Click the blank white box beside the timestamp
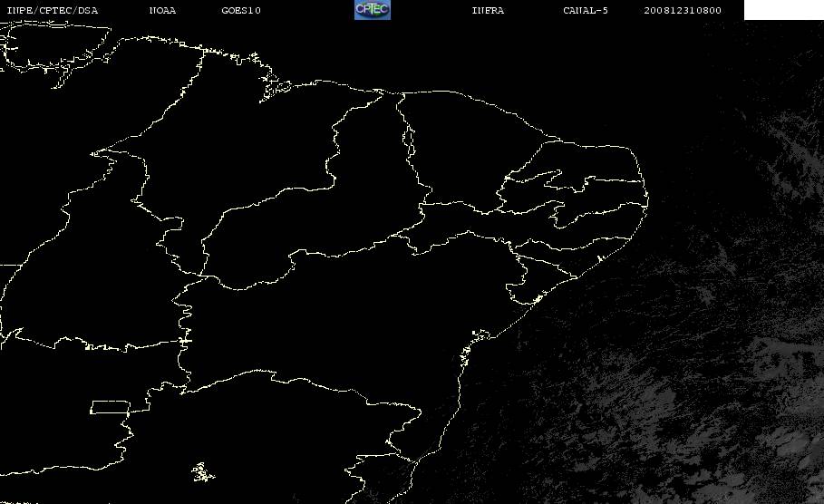This screenshot has height=504, width=824. [x=783, y=9]
